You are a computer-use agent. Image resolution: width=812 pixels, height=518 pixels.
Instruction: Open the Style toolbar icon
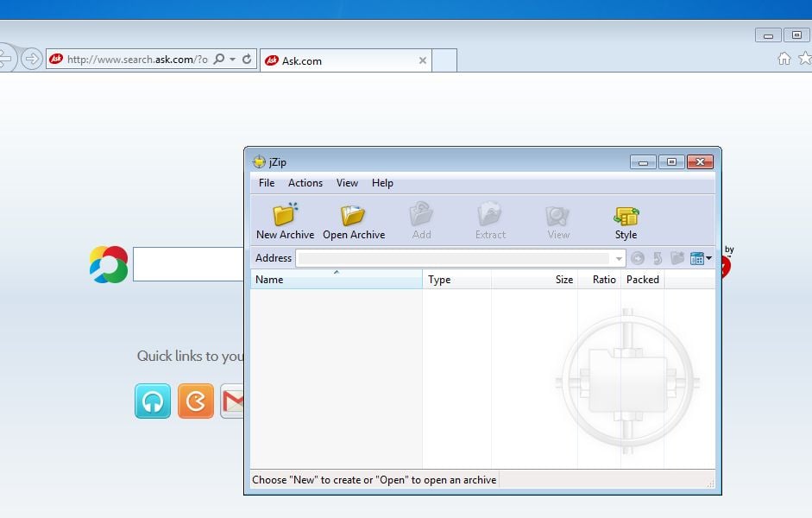pos(626,221)
